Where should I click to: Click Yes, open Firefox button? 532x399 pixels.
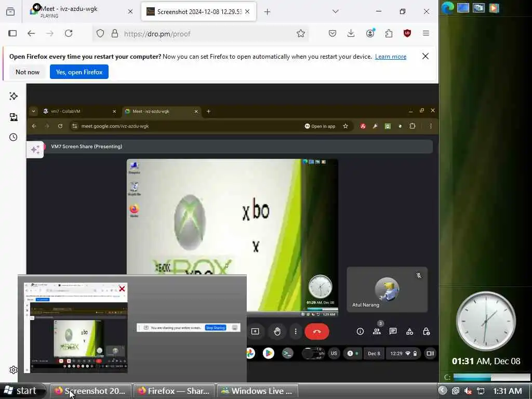[x=79, y=72]
